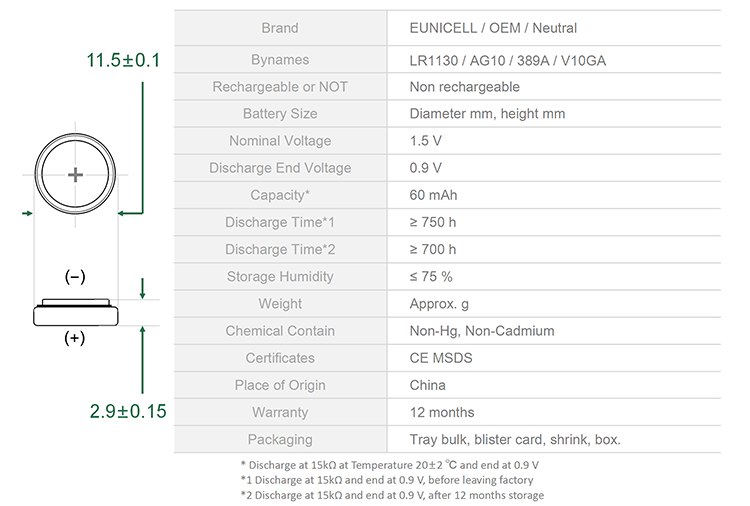Click the LR1130 / AG10 / 389A bynames

click(x=507, y=61)
